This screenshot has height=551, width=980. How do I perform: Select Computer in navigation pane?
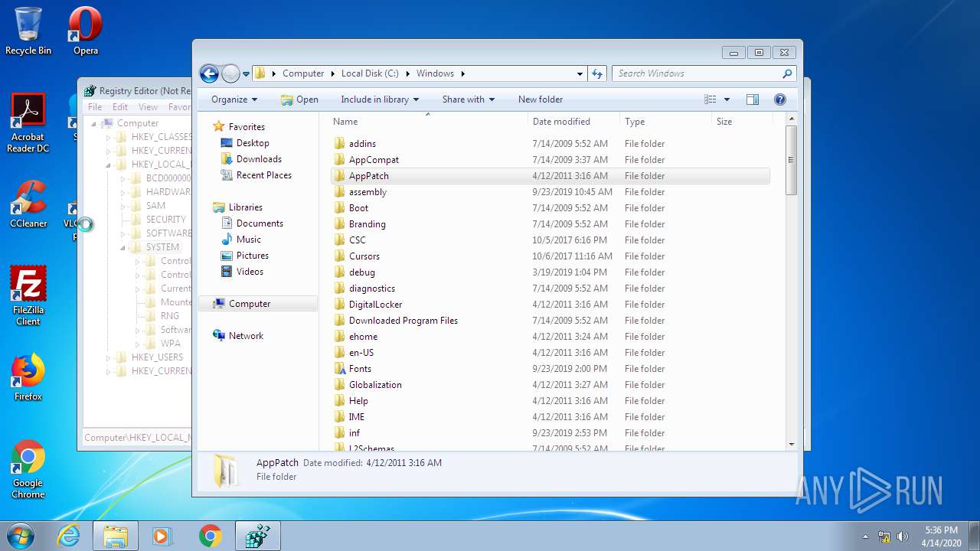(x=250, y=304)
